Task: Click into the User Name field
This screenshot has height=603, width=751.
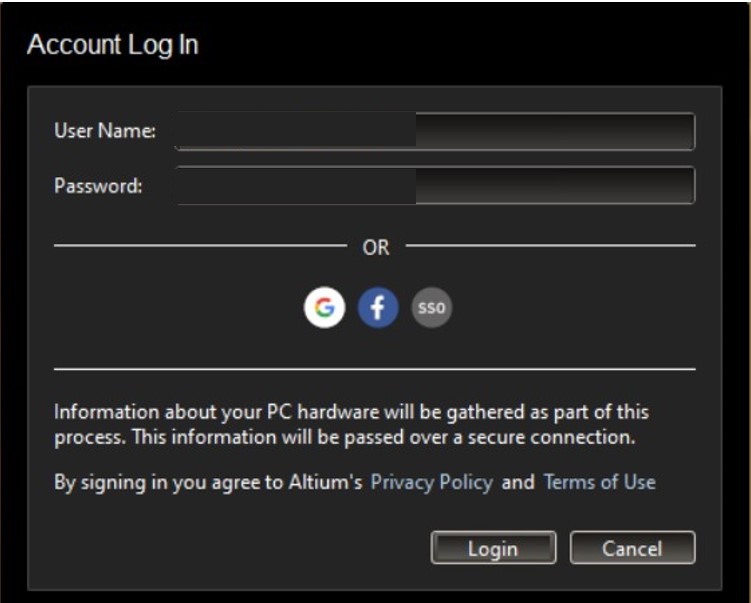Action: click(x=434, y=131)
